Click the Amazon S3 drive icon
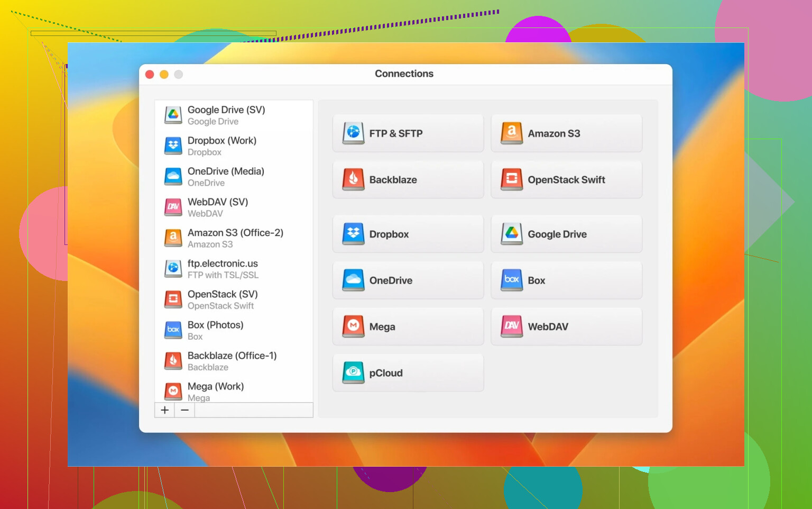The height and width of the screenshot is (509, 812). (511, 133)
